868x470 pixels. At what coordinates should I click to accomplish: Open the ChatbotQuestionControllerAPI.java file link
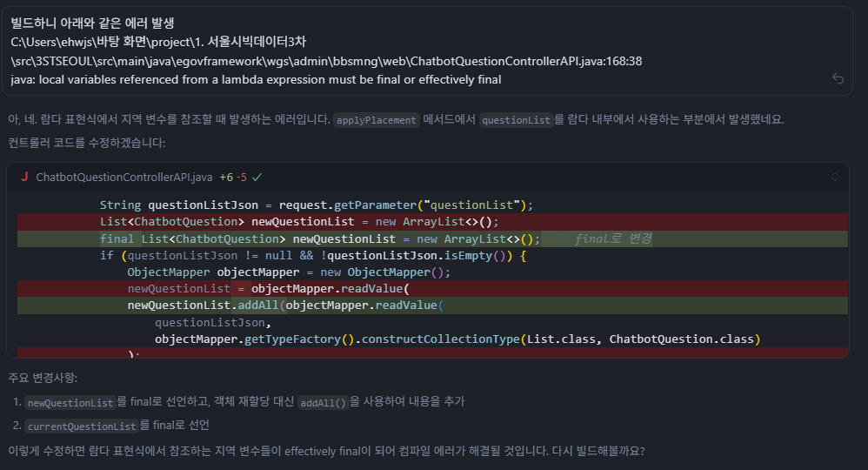click(x=124, y=177)
